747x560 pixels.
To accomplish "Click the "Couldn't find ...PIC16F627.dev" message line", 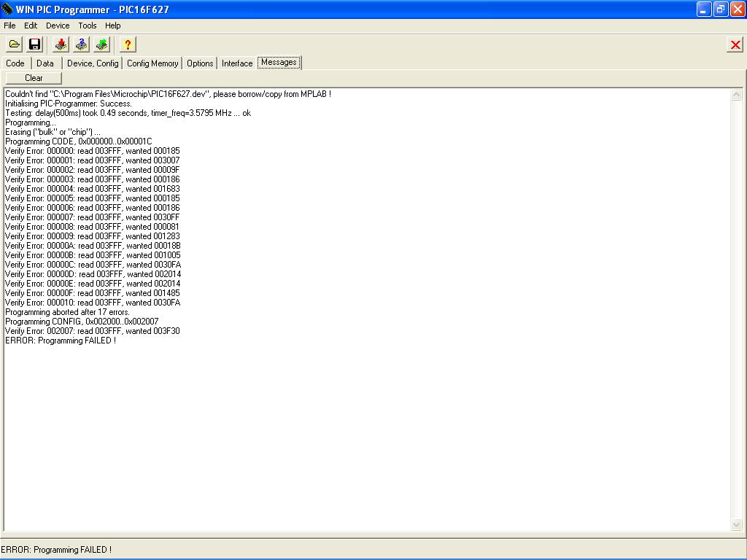I will (x=169, y=94).
